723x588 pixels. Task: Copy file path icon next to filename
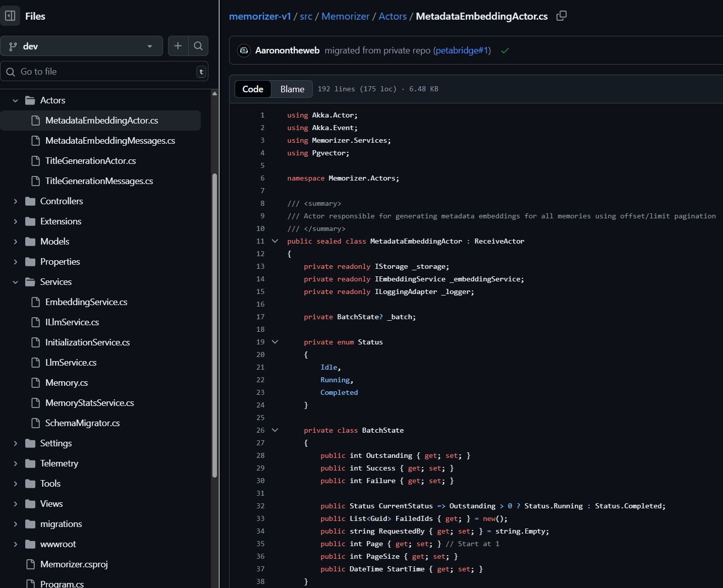[561, 16]
